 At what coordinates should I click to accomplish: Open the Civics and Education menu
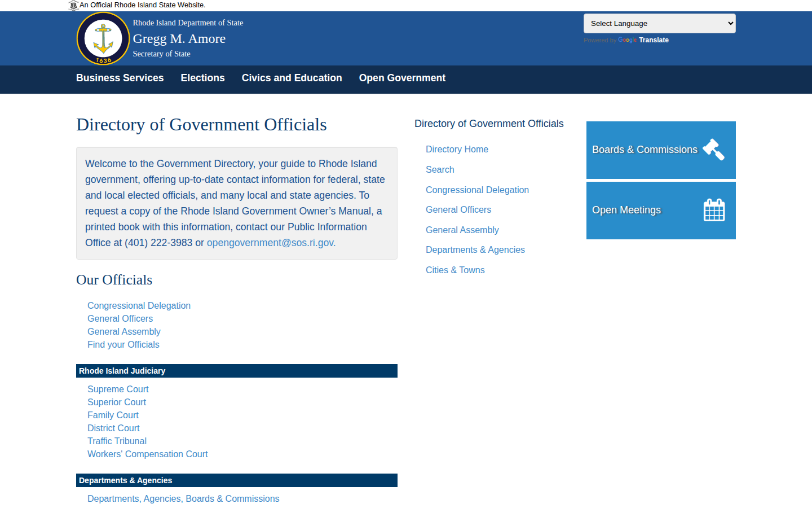[x=292, y=78]
